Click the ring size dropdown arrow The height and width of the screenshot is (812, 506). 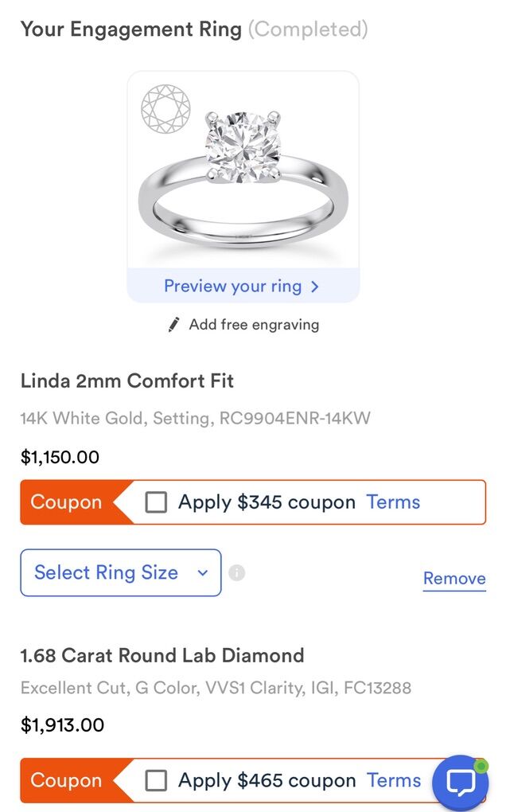pos(203,573)
